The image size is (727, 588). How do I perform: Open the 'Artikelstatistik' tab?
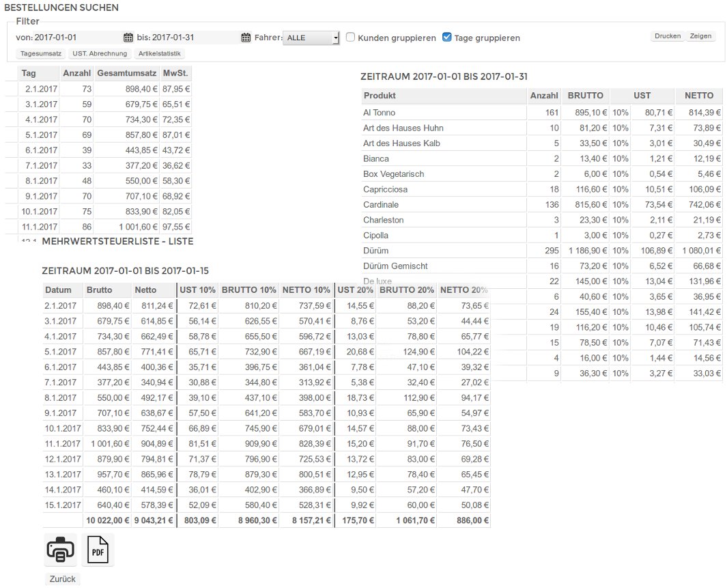click(158, 53)
